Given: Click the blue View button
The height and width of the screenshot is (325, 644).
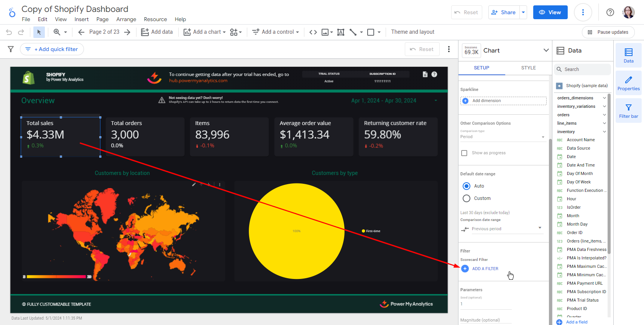Looking at the screenshot, I should click(550, 12).
